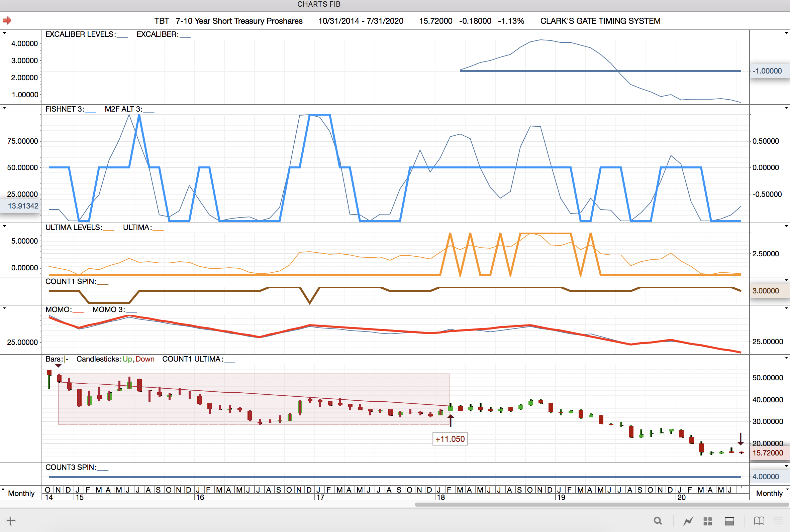Select the 10/31/2014 - 7/31/2020 date range
790x532 pixels.
click(361, 21)
